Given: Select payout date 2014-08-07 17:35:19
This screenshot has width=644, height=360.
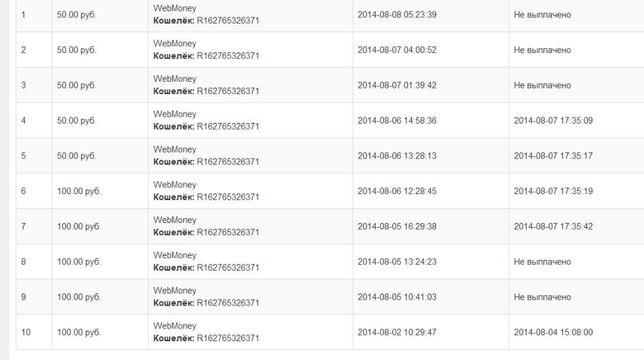Looking at the screenshot, I should (553, 191).
